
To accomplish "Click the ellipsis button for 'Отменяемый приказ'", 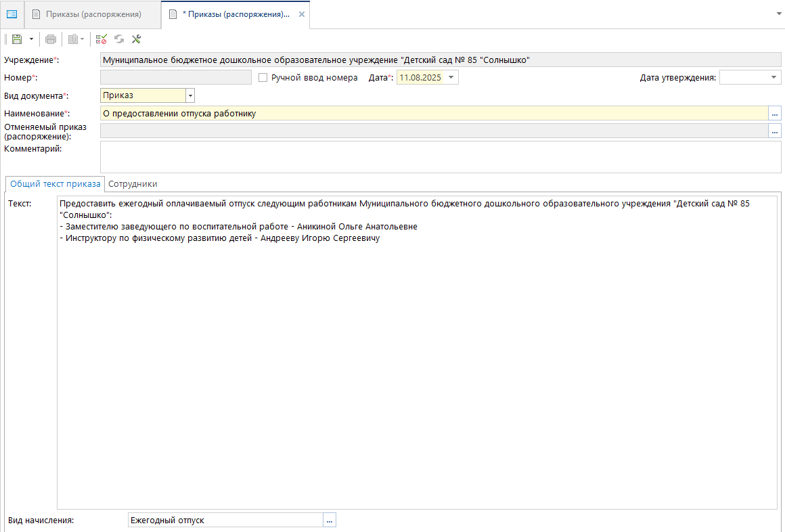I will point(775,131).
